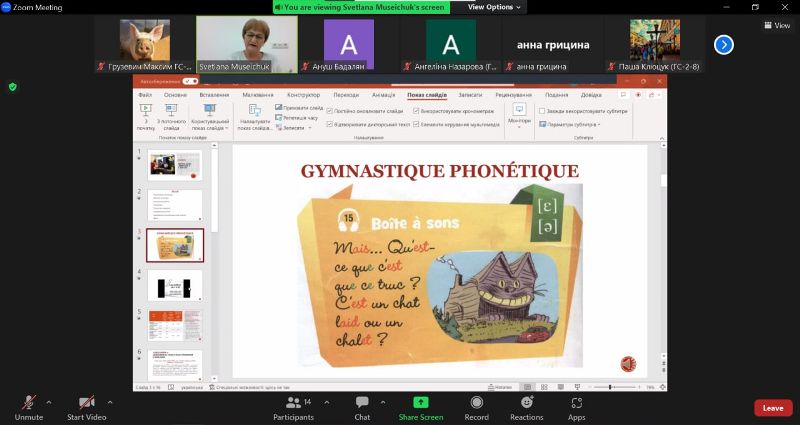This screenshot has width=800, height=425.
Task: Expand the audio options arrow beside Unmute
Action: (49, 403)
